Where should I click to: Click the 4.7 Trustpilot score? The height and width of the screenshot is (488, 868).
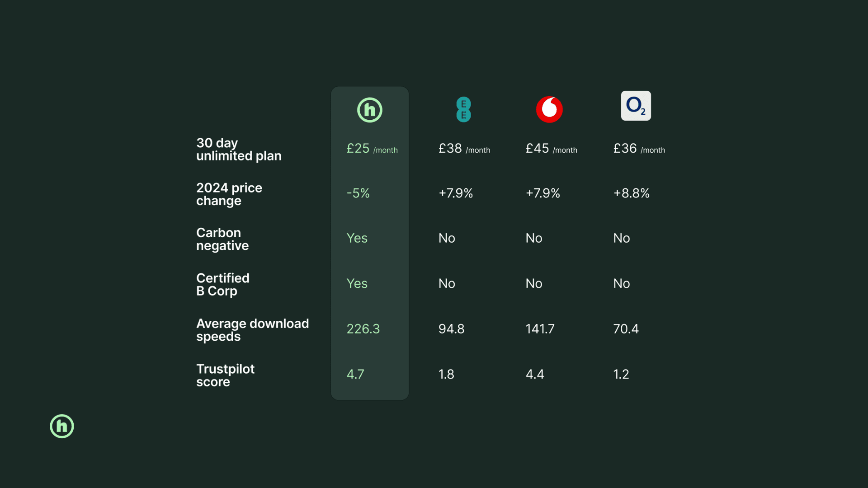click(x=355, y=374)
